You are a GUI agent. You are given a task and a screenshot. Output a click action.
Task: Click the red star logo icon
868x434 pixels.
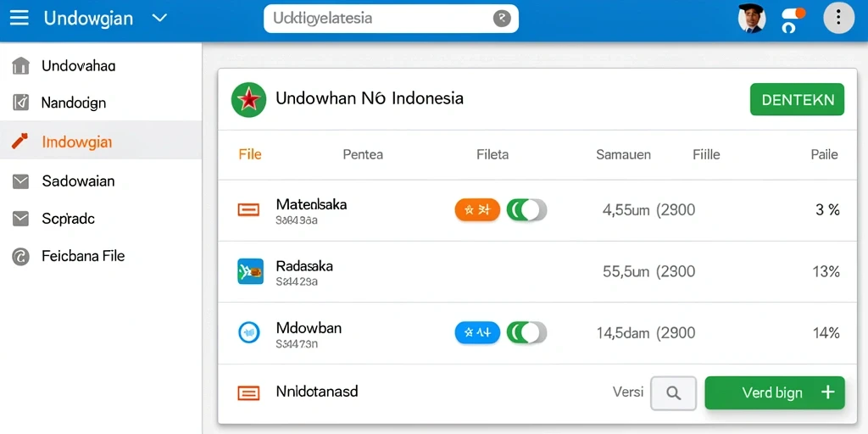click(248, 100)
